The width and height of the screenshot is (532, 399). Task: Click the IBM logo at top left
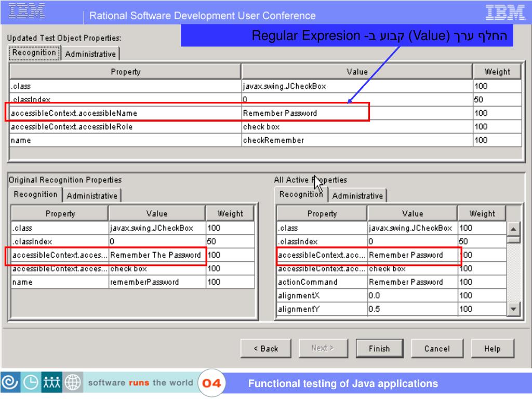click(26, 10)
